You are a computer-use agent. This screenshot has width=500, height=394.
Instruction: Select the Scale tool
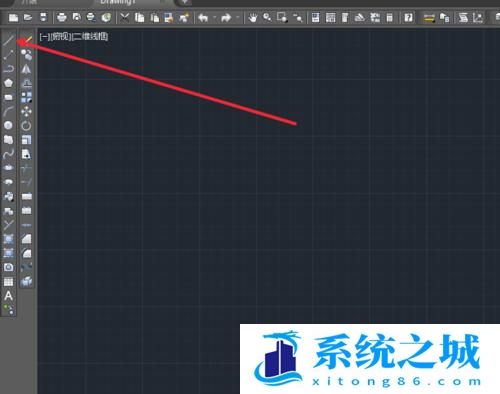click(26, 140)
